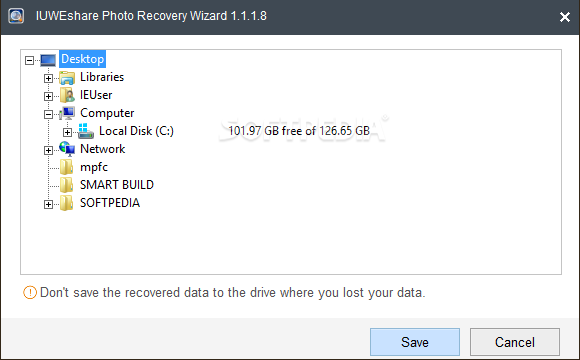
Task: Collapse the Computer node
Action: [x=48, y=114]
